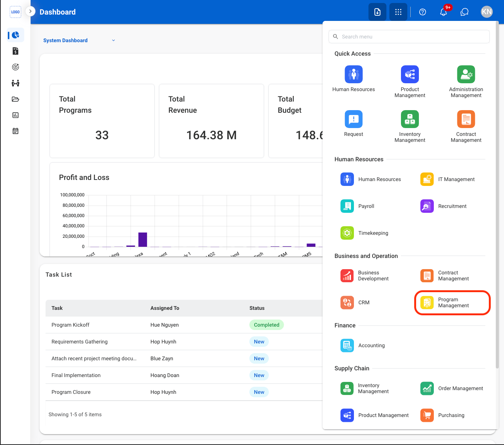Launch Product Management from Quick Access
This screenshot has width=504, height=445.
410,82
